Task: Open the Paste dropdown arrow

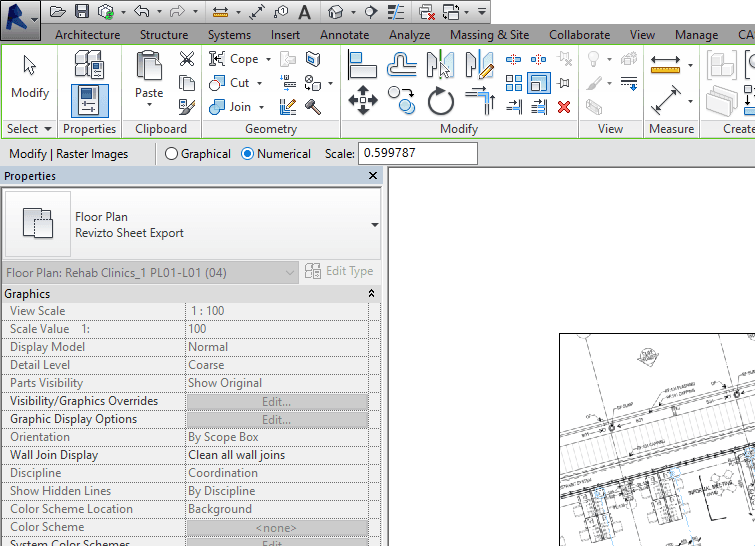Action: 149,104
